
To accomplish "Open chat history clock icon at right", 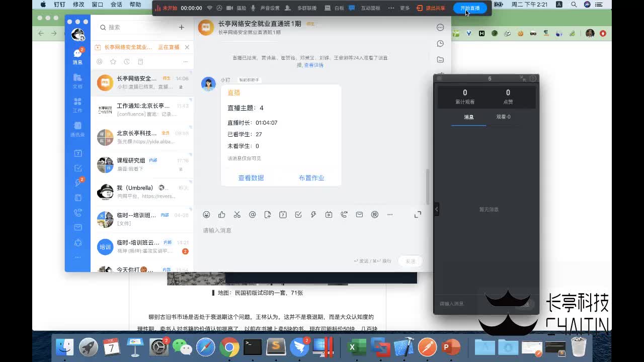I will [440, 44].
